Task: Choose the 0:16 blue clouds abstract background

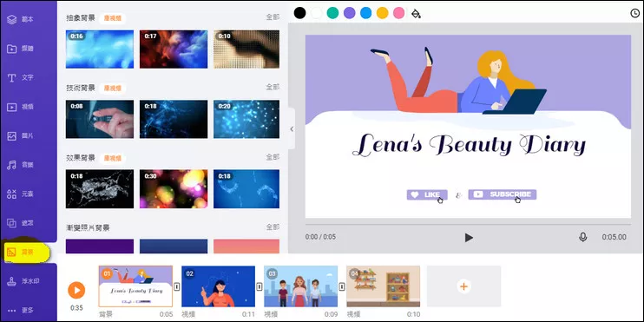Action: 100,49
